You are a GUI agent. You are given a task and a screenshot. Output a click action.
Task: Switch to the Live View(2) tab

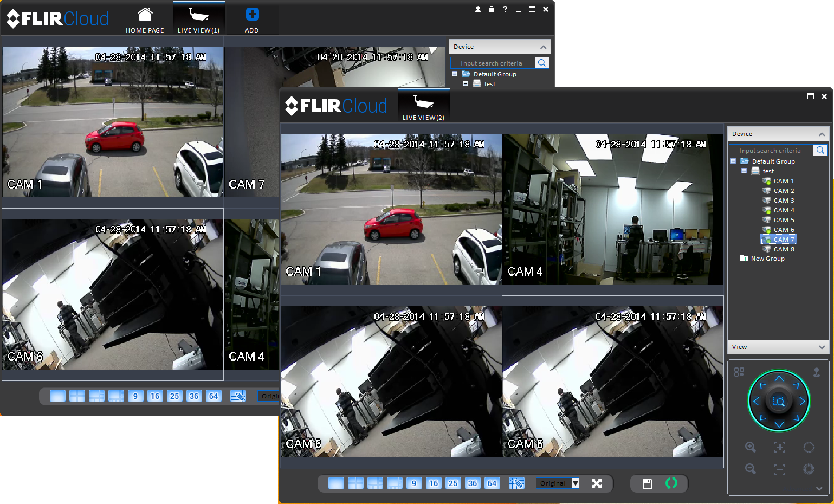click(x=423, y=106)
